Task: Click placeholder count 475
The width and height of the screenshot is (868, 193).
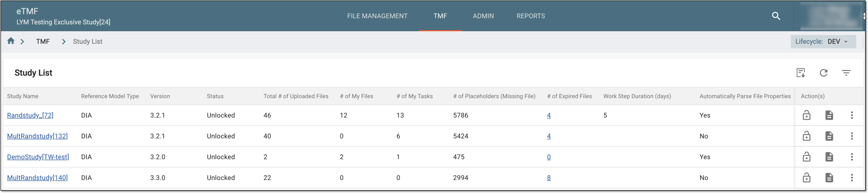Action: pyautogui.click(x=459, y=157)
